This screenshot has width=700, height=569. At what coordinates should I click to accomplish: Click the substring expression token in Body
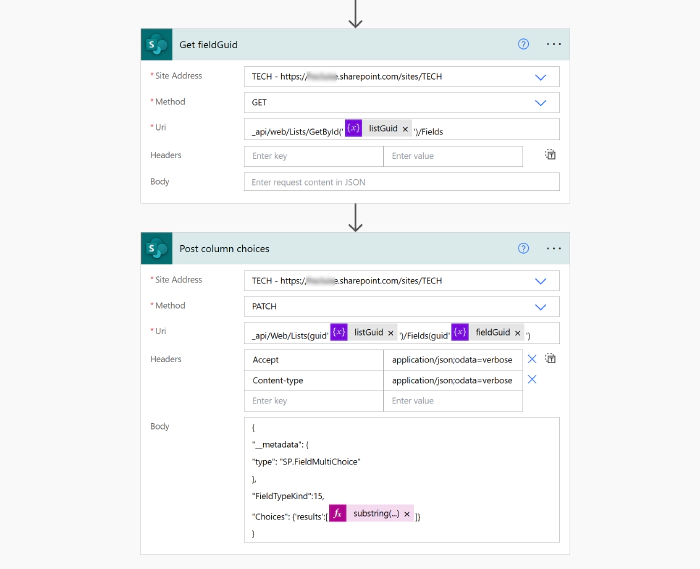coord(375,514)
